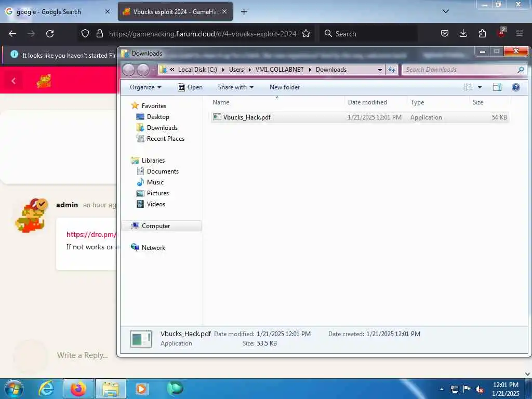Sort by the Name column header
The height and width of the screenshot is (399, 532).
pos(277,102)
